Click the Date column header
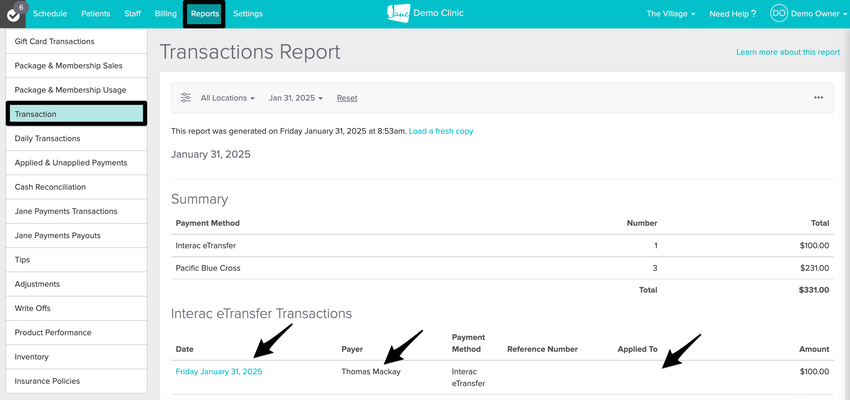This screenshot has width=850, height=400. click(184, 349)
